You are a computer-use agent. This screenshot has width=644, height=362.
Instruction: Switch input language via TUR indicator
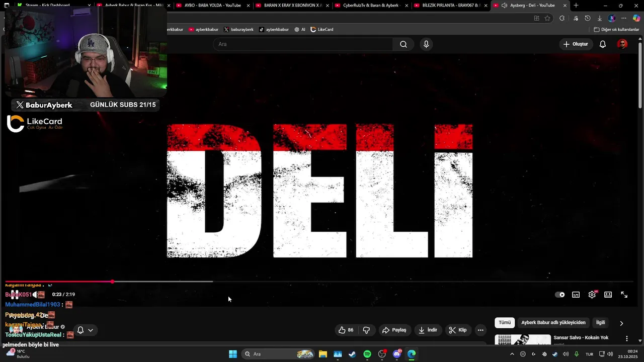click(x=590, y=354)
